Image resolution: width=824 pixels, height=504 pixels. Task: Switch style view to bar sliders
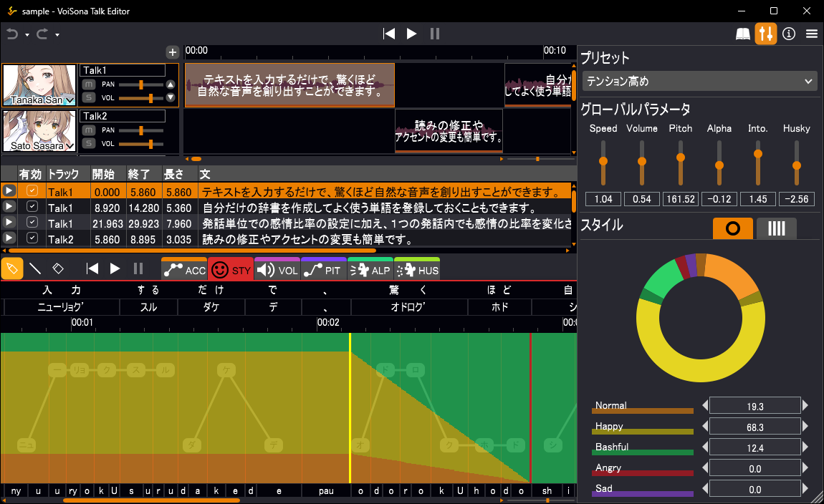click(776, 228)
